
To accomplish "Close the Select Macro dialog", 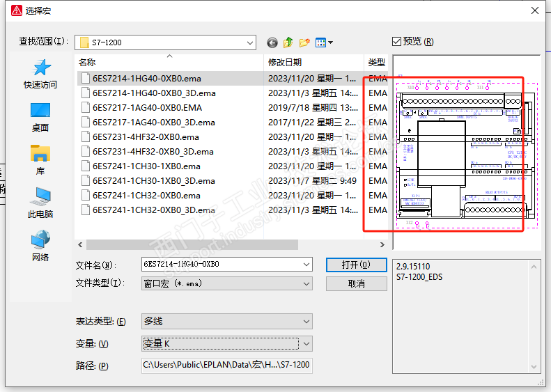I will coord(535,10).
